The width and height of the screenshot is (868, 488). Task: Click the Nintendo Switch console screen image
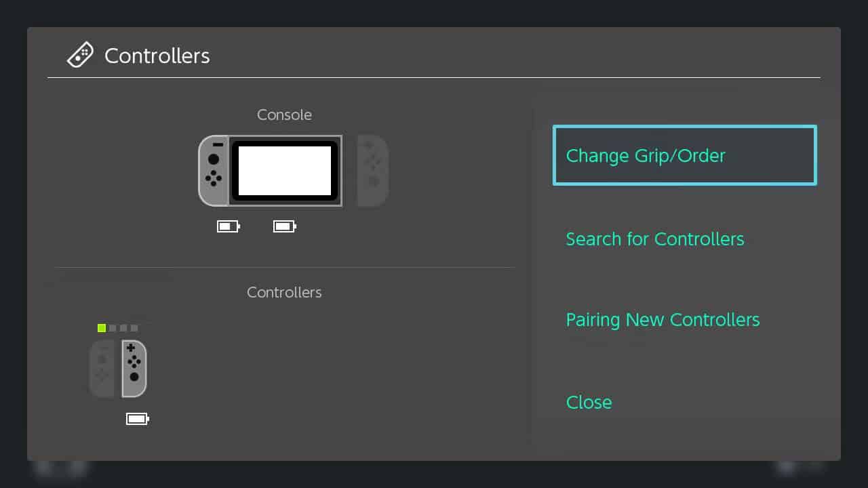click(x=284, y=171)
